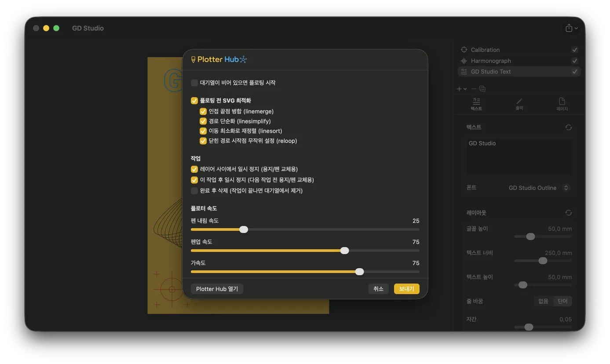This screenshot has width=610, height=364.
Task: Hide the GD Studio Text layer checkmark
Action: coord(575,72)
